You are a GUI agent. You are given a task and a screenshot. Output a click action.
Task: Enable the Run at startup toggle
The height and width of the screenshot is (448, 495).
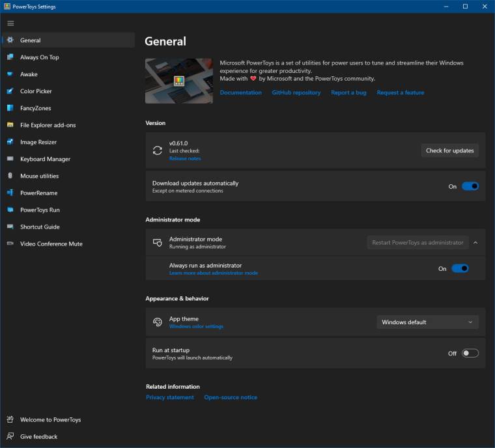(470, 353)
